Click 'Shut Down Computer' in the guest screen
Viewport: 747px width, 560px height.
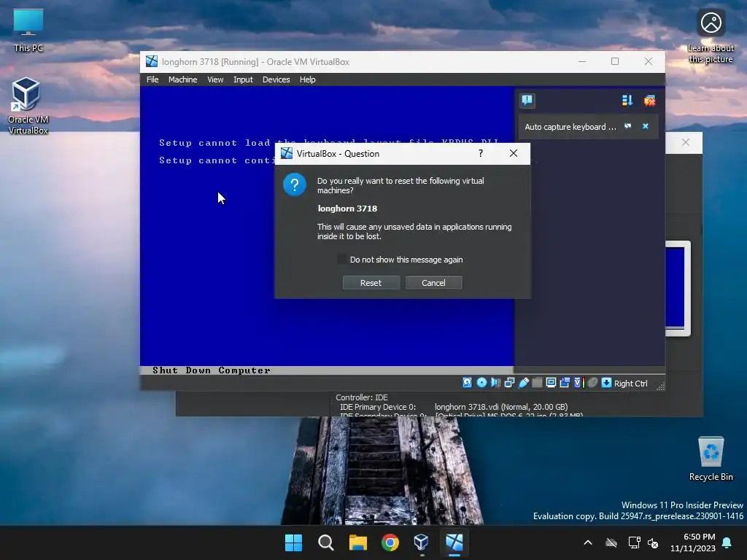pyautogui.click(x=212, y=370)
